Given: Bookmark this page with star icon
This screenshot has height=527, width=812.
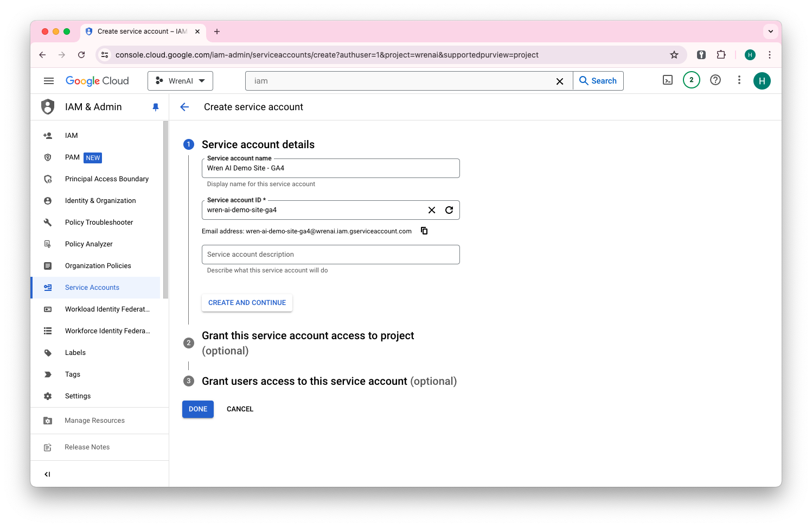Looking at the screenshot, I should click(674, 55).
